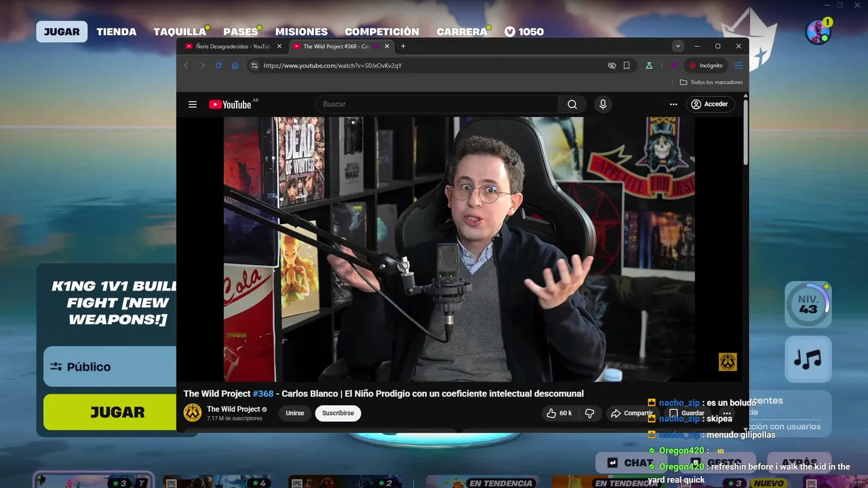The height and width of the screenshot is (488, 868).
Task: Open the Fortnite V-Bucks 1050 balance
Action: (x=524, y=32)
